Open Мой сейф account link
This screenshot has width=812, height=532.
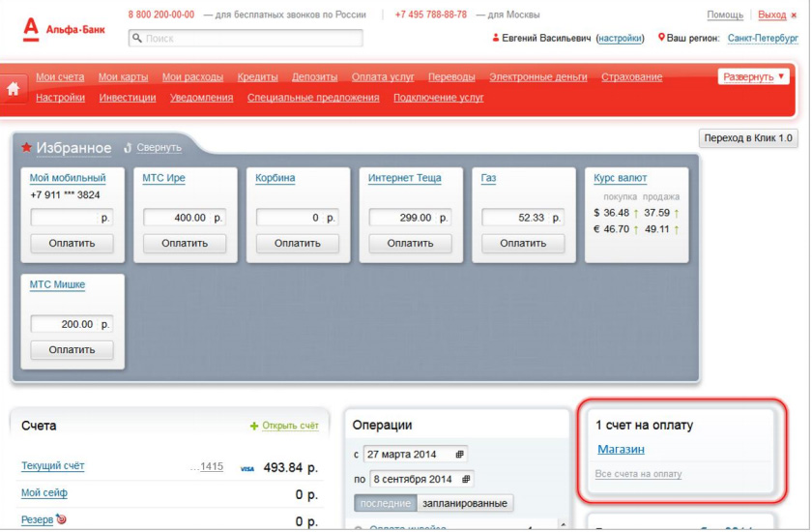click(x=44, y=492)
